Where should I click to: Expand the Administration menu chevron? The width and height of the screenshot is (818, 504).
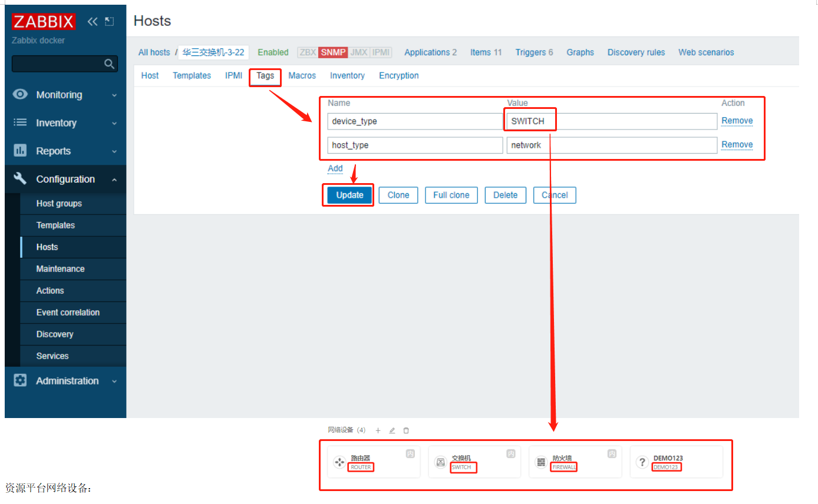point(114,381)
